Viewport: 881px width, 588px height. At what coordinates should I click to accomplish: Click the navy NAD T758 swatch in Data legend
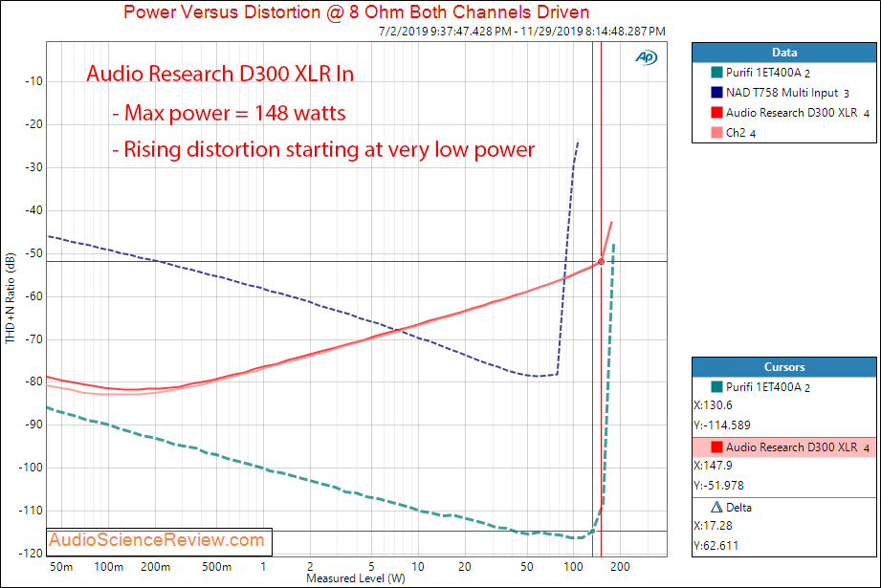[716, 92]
